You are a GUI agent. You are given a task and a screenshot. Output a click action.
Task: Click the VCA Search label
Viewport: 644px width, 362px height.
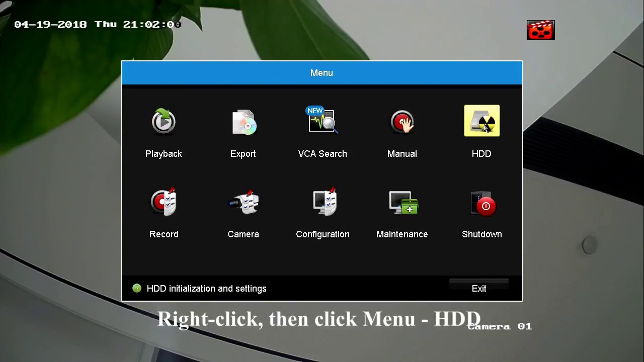pyautogui.click(x=323, y=154)
